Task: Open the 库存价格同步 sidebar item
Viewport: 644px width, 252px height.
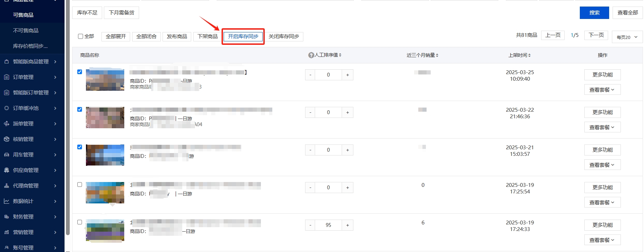Action: tap(30, 46)
